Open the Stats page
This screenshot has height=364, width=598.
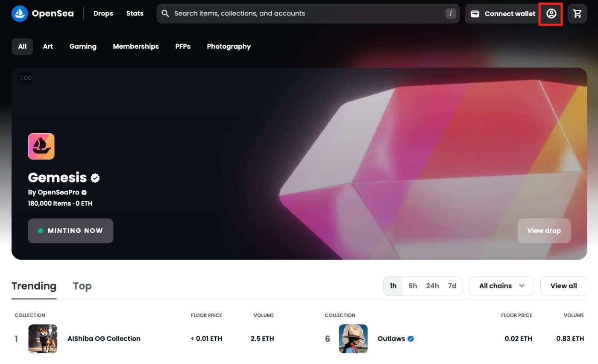click(x=135, y=14)
